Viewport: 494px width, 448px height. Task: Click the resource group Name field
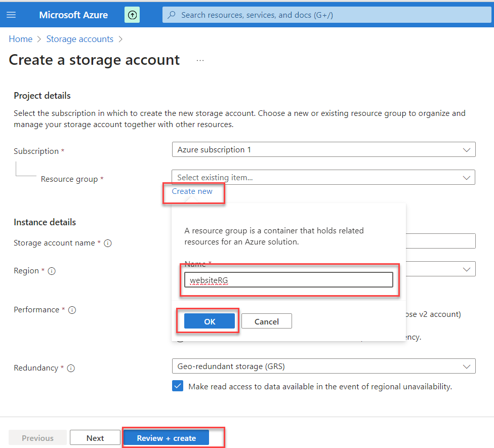(289, 280)
